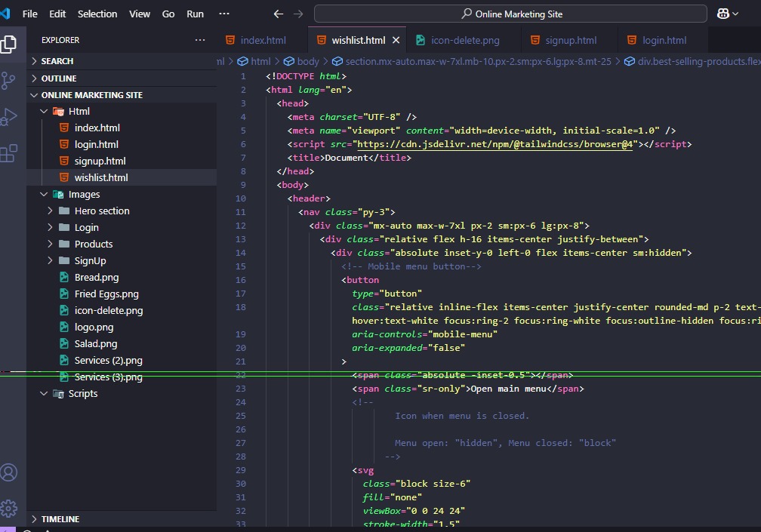Open the Copilot dropdown arrow
Image resolution: width=761 pixels, height=532 pixels.
(x=735, y=14)
